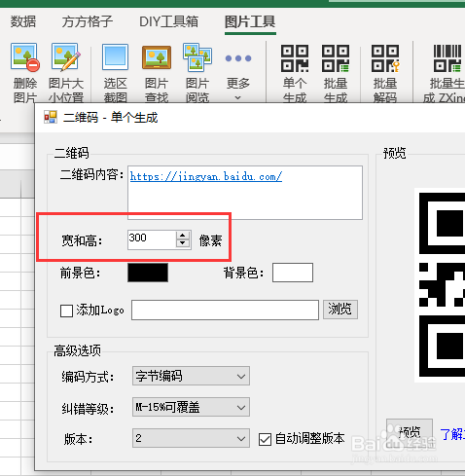Click the 预览 preview button
This screenshot has height=476, width=465.
410,432
